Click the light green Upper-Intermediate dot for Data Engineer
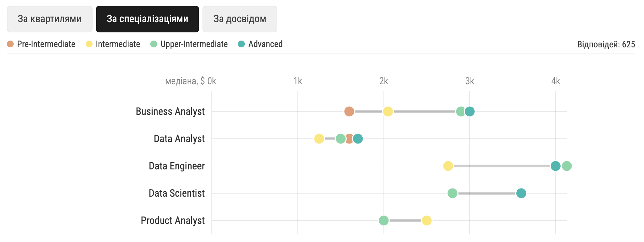This screenshot has width=644, height=242. click(567, 166)
